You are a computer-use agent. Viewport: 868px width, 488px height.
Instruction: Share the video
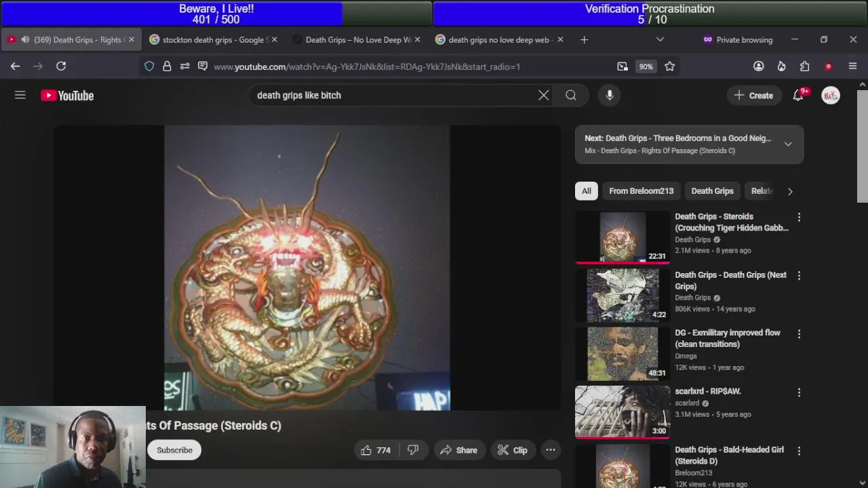458,450
